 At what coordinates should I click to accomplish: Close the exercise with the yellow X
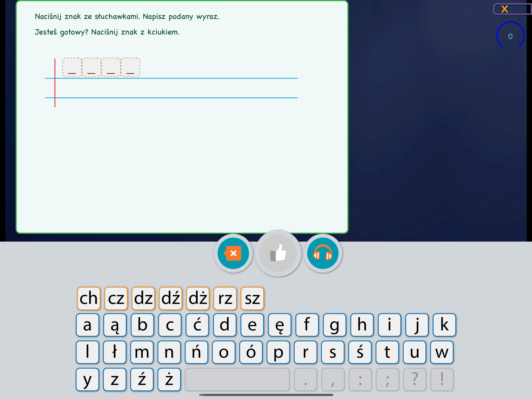(x=505, y=9)
